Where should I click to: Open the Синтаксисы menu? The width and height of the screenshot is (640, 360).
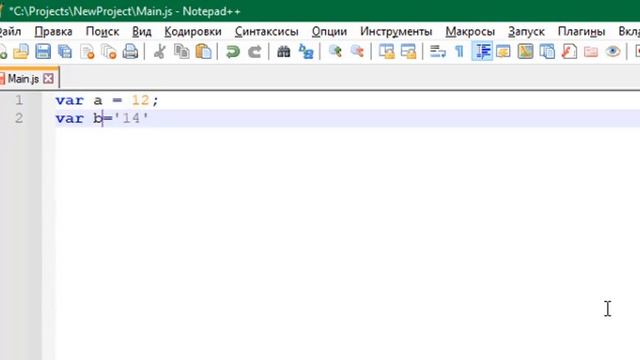[267, 31]
